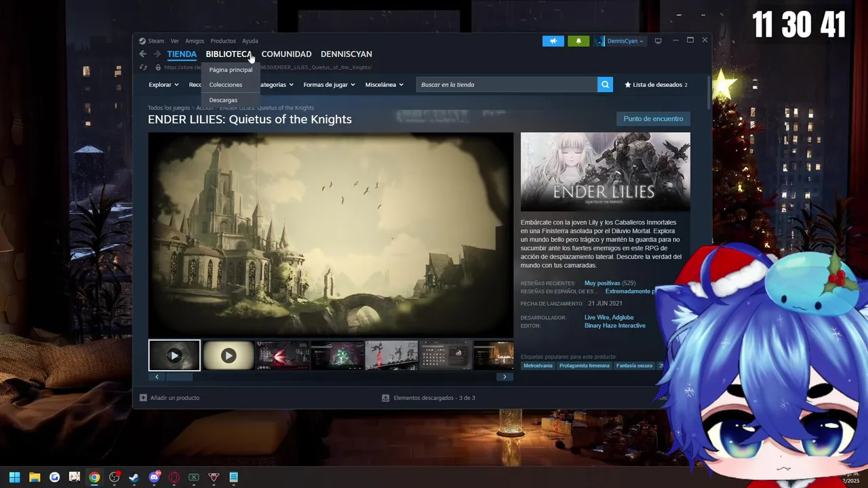The width and height of the screenshot is (868, 488).
Task: Play the first trailer thumbnail
Action: click(x=174, y=355)
